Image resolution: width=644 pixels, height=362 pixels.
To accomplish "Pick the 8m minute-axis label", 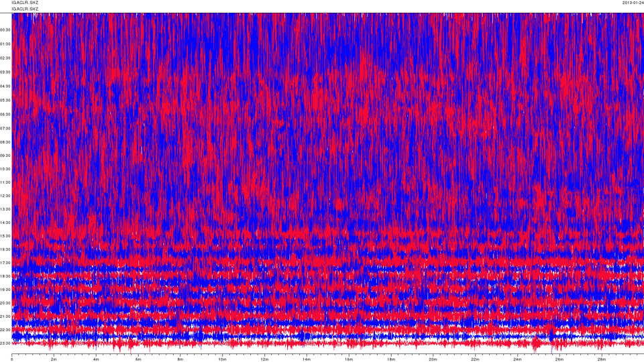I will click(180, 359).
